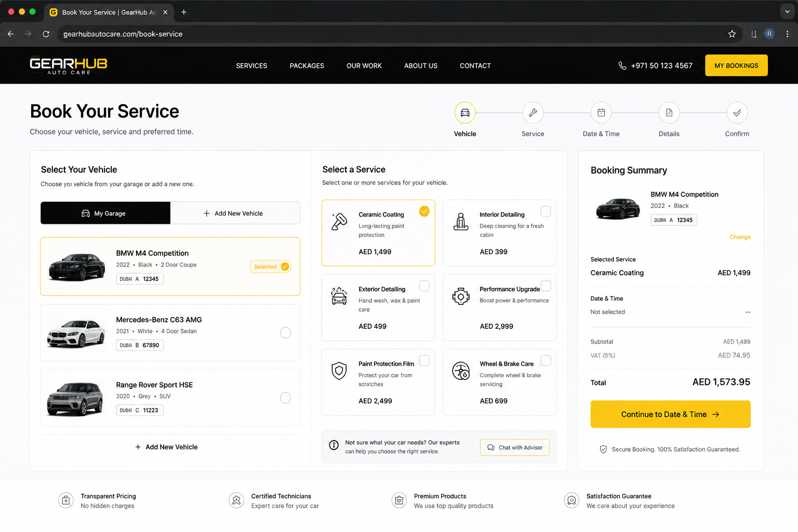Select the Mercedes-Benz C63 AMG radio button
The width and height of the screenshot is (798, 532).
coord(286,332)
